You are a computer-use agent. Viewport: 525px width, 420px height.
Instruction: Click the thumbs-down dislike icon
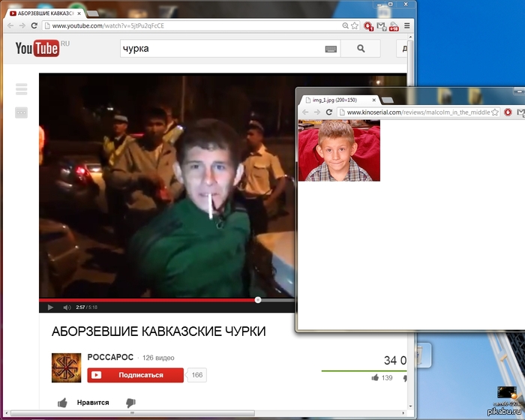point(130,403)
